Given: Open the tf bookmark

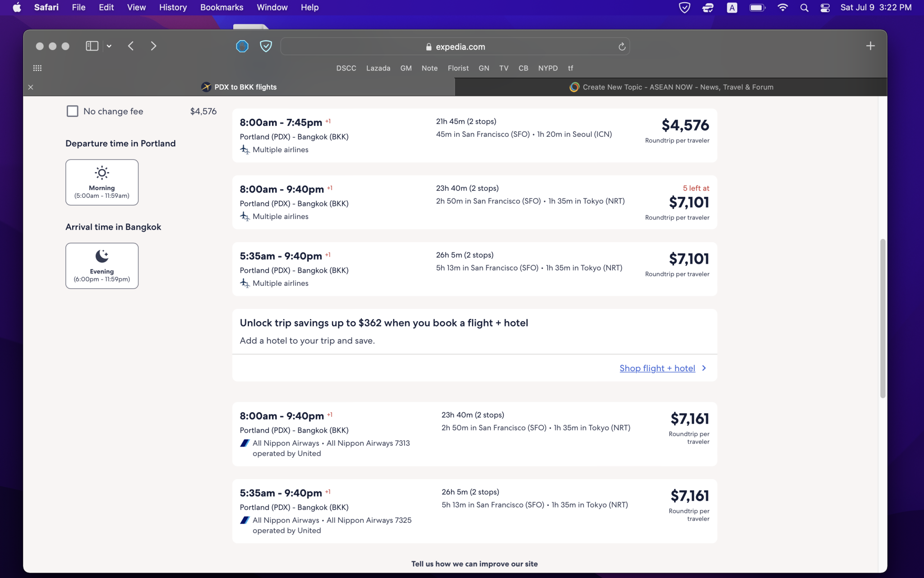Looking at the screenshot, I should coord(570,68).
